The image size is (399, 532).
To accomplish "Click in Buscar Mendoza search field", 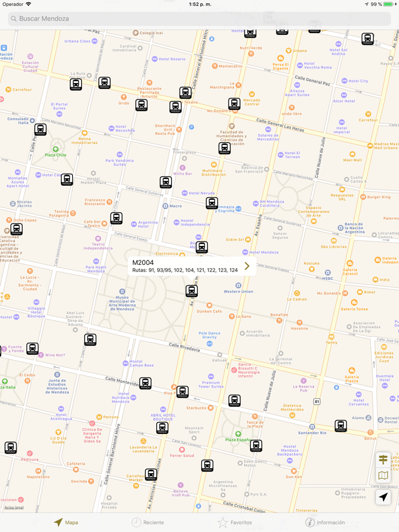I will coord(199,19).
